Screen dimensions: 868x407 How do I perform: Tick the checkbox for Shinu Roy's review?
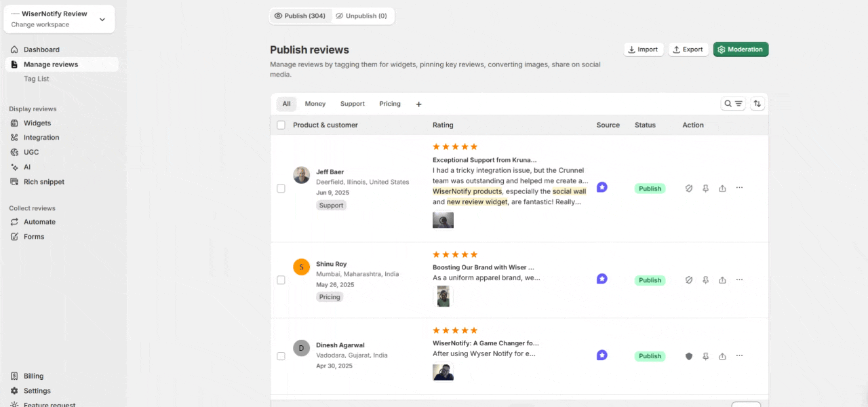point(281,280)
